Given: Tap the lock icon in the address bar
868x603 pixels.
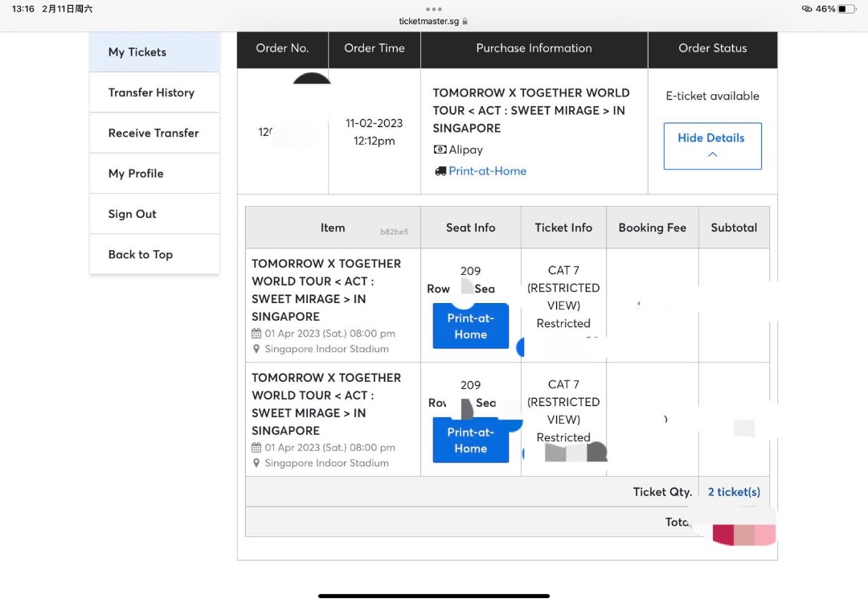Looking at the screenshot, I should 465,22.
